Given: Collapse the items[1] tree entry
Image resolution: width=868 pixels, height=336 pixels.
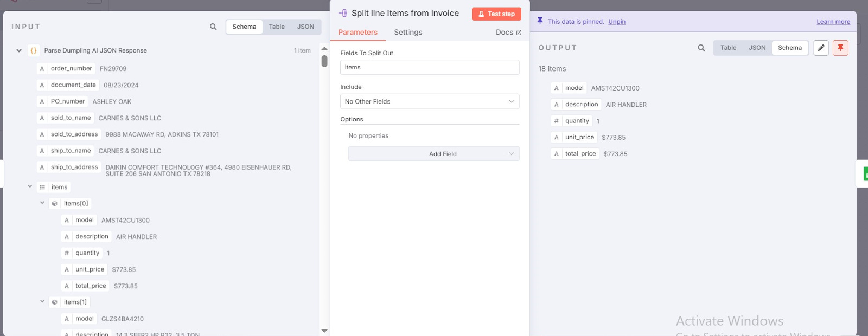Looking at the screenshot, I should pyautogui.click(x=42, y=301).
